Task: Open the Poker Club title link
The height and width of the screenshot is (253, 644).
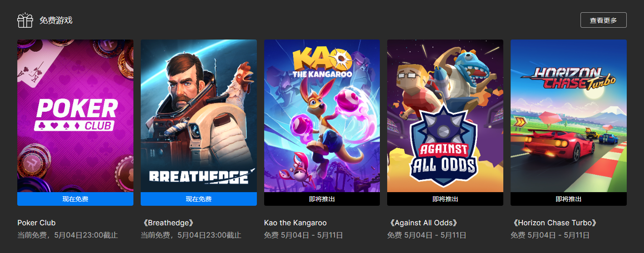Action: point(36,223)
